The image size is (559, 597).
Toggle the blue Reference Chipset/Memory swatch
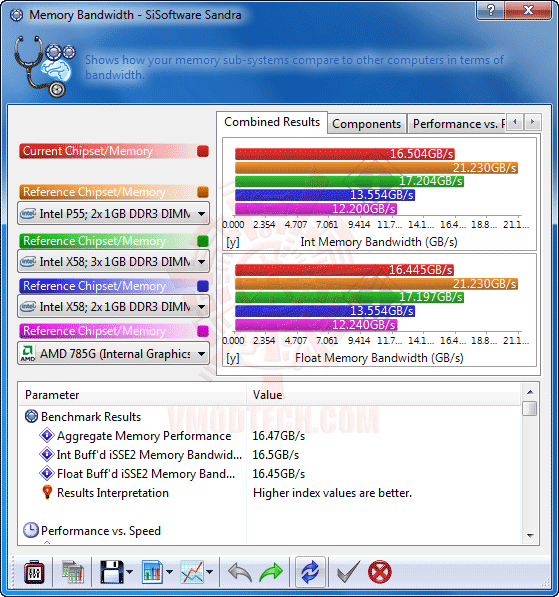tap(203, 286)
